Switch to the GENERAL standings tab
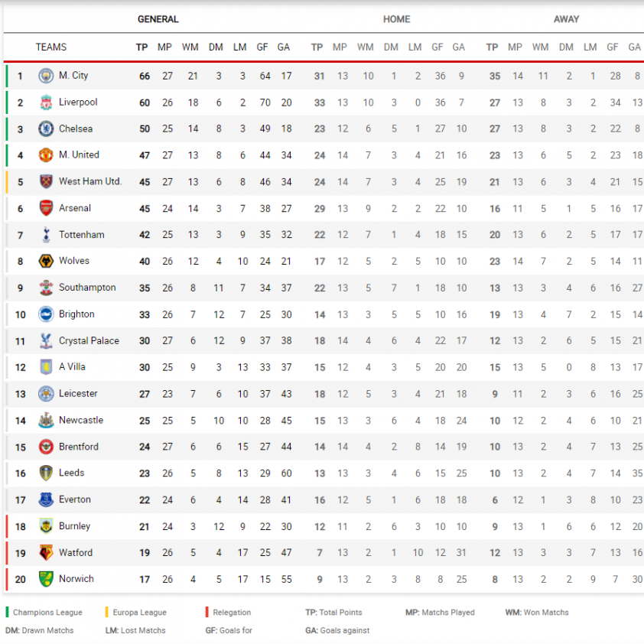Viewport: 644px width, 644px height. click(x=158, y=19)
